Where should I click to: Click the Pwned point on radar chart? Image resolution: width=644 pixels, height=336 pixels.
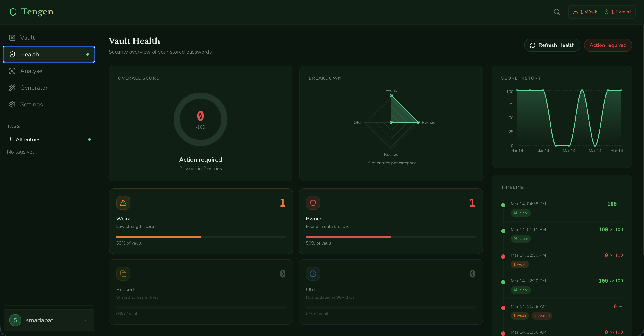point(418,122)
